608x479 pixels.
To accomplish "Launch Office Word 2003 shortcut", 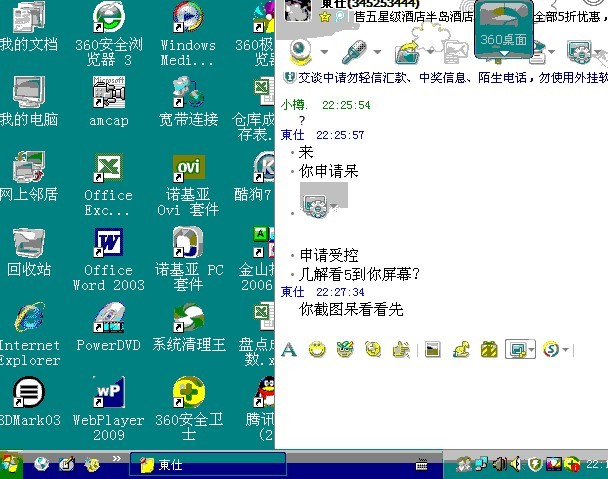I will coord(109,259).
